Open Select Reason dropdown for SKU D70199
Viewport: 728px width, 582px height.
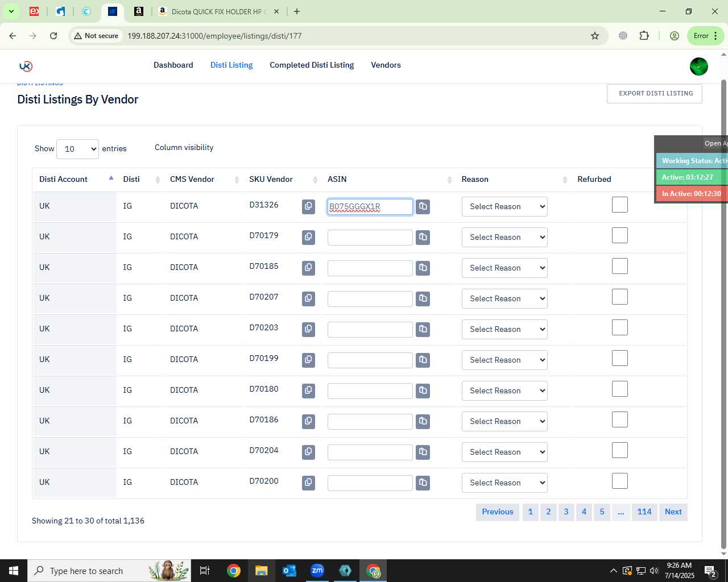click(x=504, y=360)
